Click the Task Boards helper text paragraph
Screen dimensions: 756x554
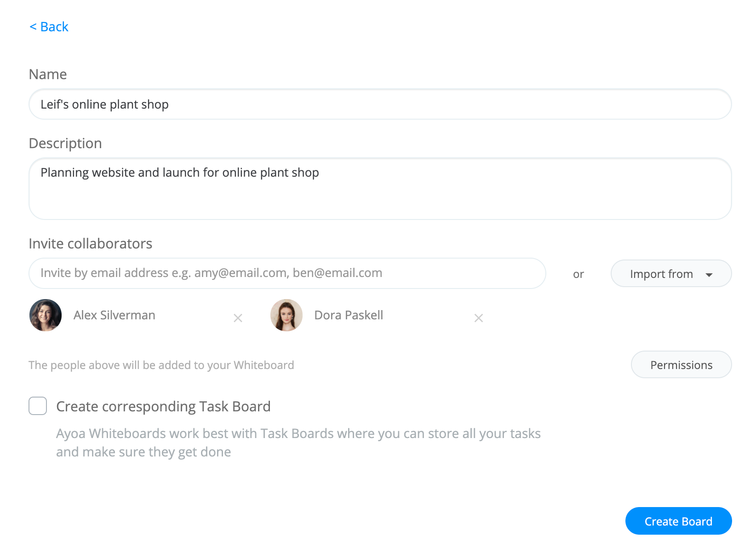click(298, 443)
